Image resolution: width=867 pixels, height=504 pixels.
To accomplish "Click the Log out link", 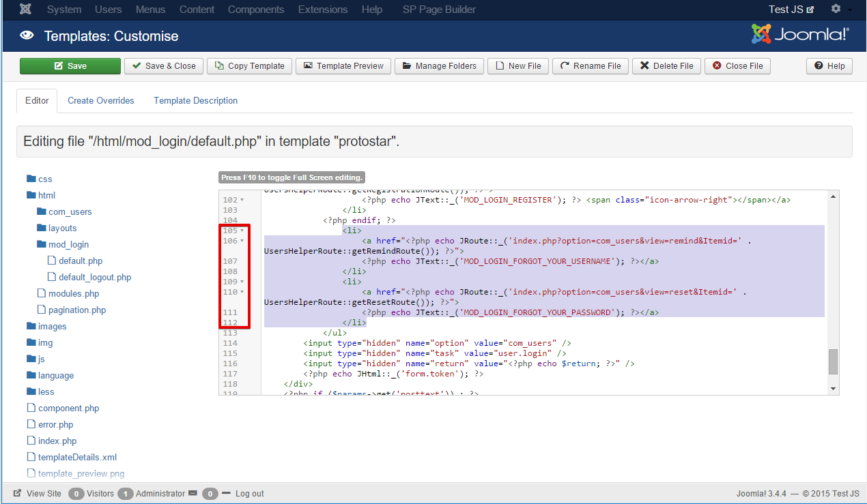I will click(251, 493).
